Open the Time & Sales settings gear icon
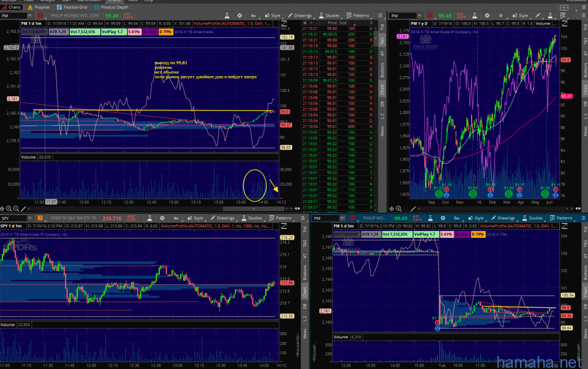The image size is (588, 369). click(305, 23)
